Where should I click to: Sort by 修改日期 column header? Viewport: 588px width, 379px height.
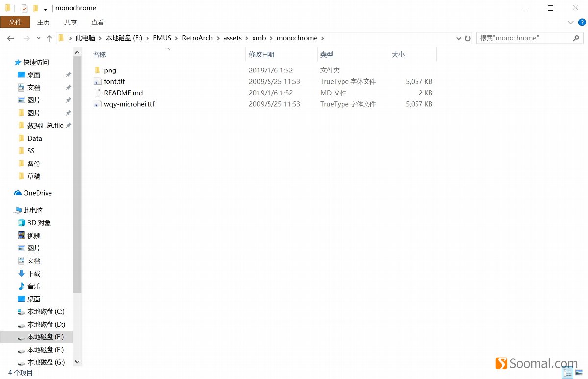pyautogui.click(x=281, y=54)
